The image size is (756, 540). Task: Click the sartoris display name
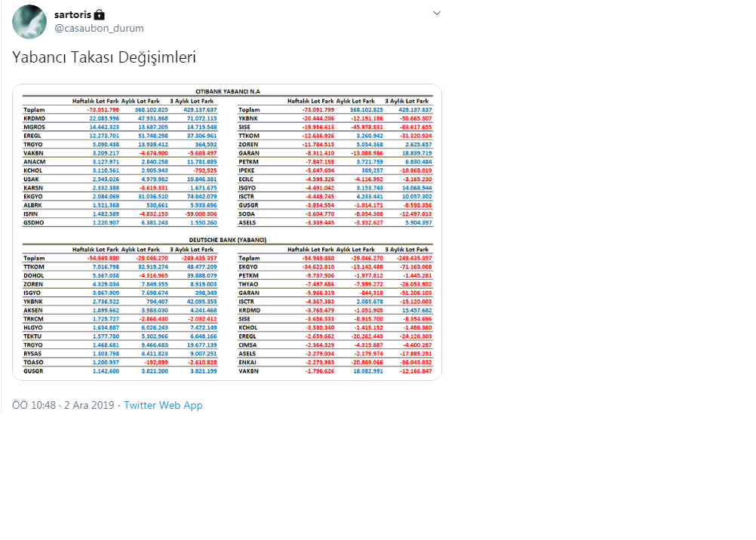click(x=72, y=14)
